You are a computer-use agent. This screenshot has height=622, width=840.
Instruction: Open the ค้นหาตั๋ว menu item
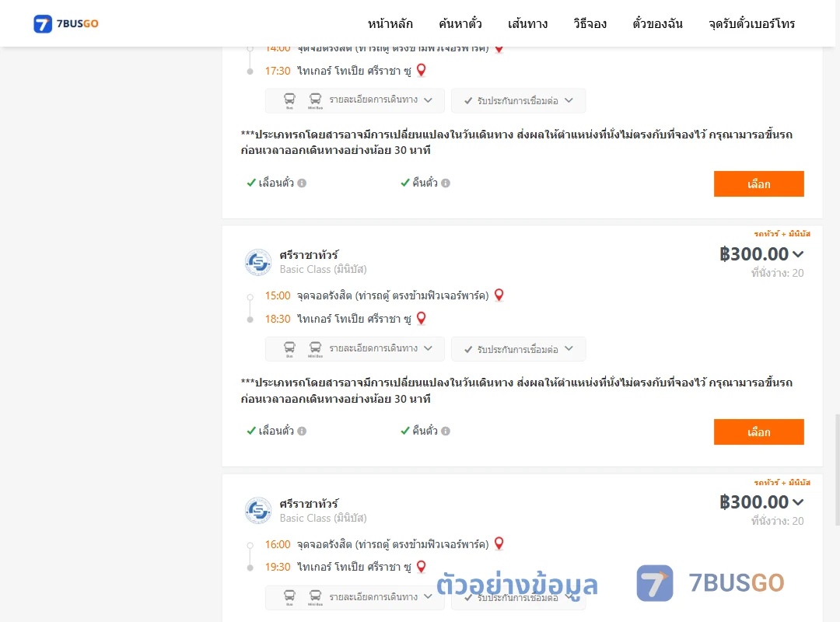pyautogui.click(x=460, y=23)
